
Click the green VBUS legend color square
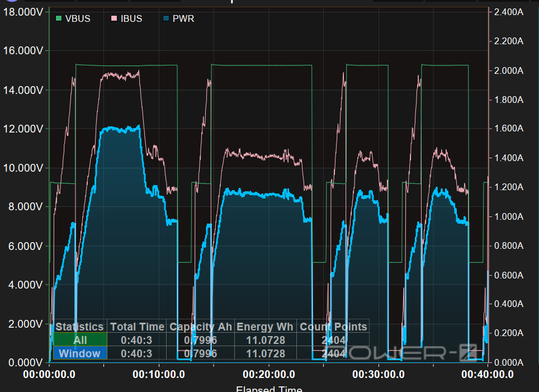(59, 18)
